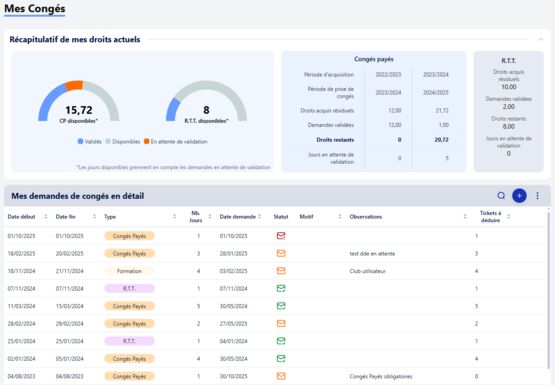Viewport: 555px width, 385px height.
Task: Open the search icon in demandes header
Action: (501, 196)
